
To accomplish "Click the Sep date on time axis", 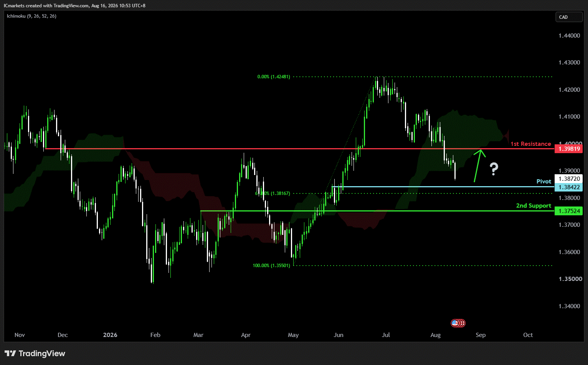I will (x=481, y=335).
